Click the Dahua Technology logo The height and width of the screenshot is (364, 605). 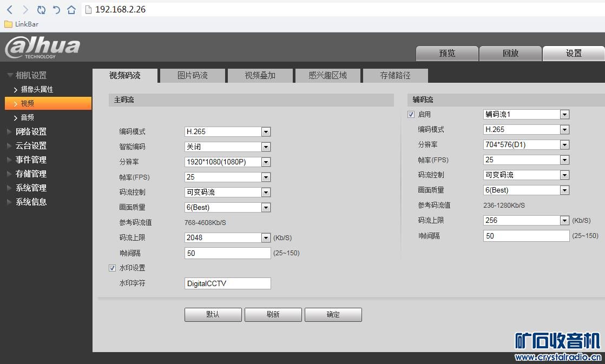(42, 48)
